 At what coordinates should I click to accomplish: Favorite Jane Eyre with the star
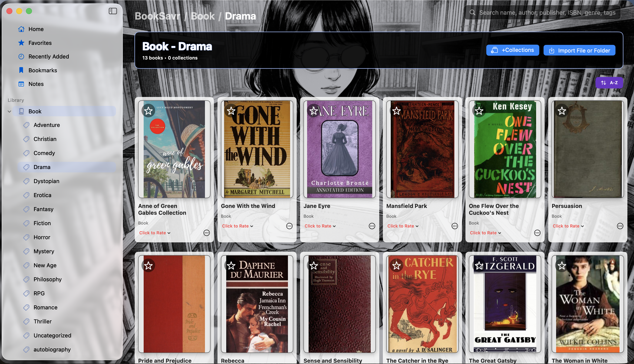pos(314,111)
